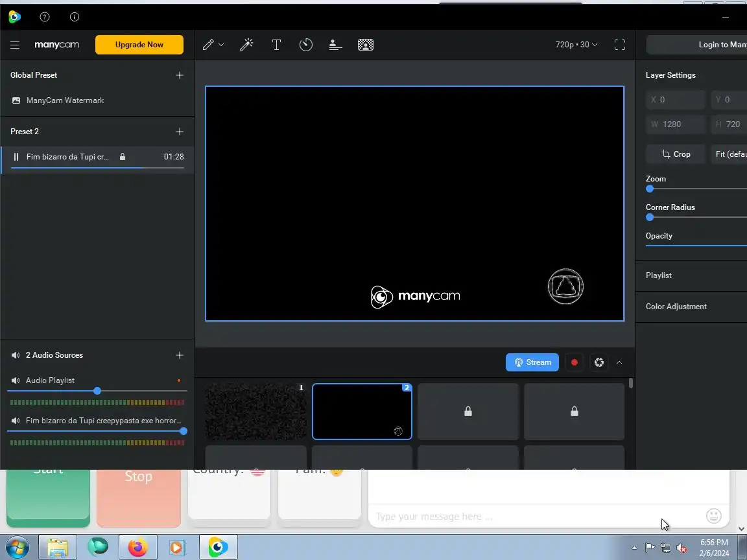Click the Stream button

532,362
